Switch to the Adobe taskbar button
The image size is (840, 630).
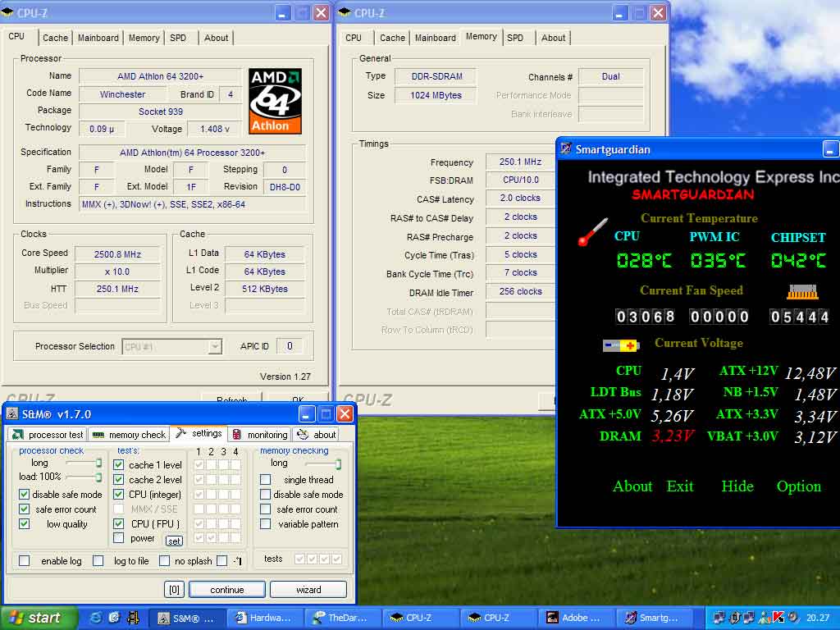(x=577, y=618)
